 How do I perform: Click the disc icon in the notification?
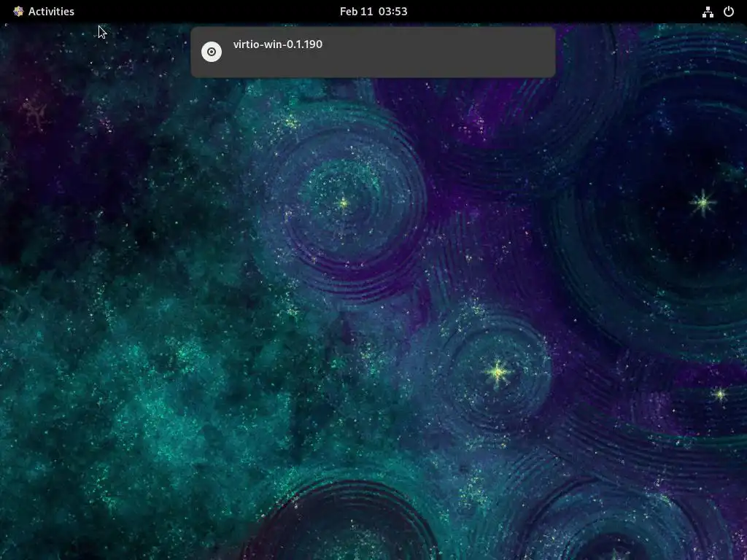point(212,52)
